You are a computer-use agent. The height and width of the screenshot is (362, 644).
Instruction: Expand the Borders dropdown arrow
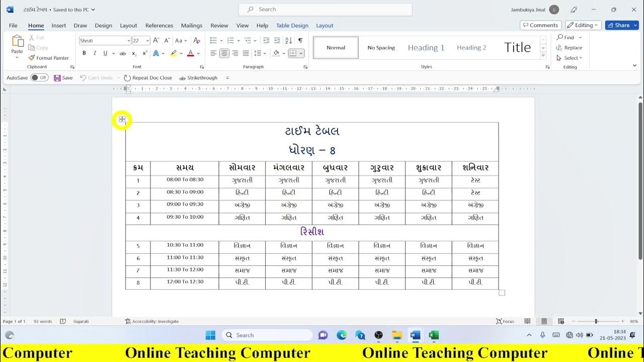coord(301,53)
